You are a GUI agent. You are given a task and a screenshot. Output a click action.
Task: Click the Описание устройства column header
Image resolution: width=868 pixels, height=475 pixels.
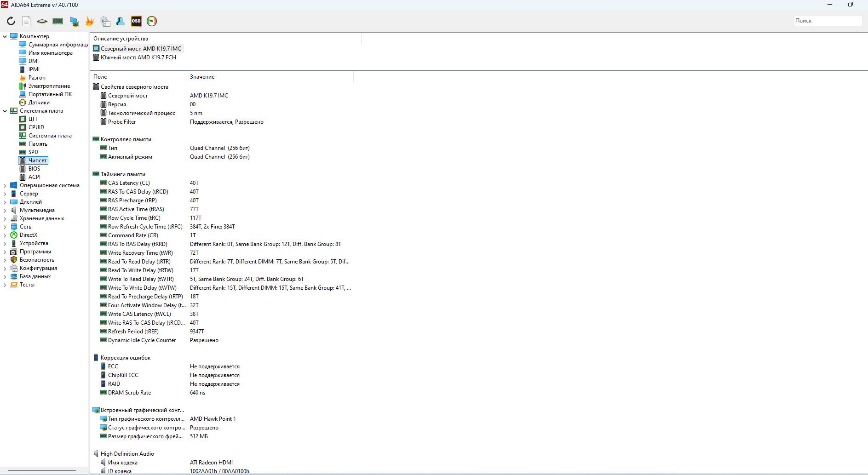225,39
